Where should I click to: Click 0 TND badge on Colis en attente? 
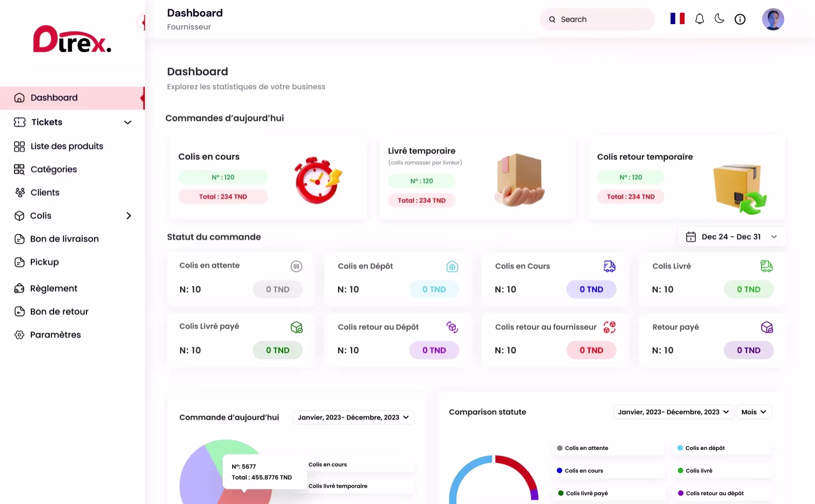coord(278,289)
